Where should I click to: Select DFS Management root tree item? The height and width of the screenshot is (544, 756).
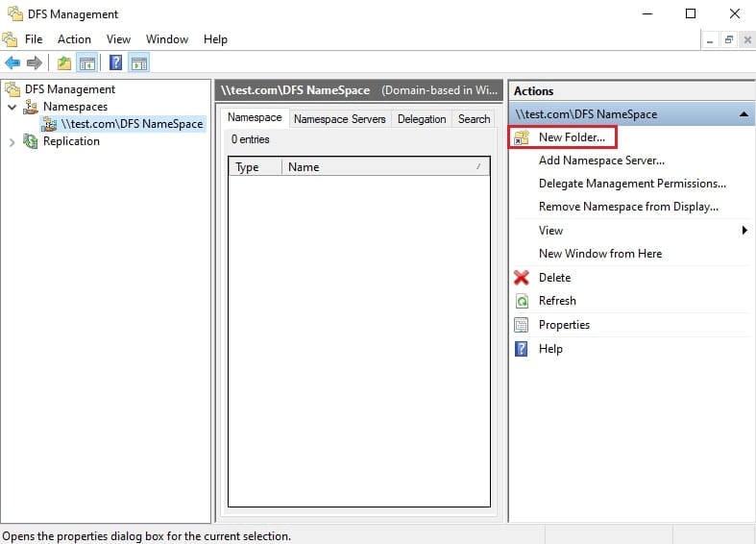click(x=70, y=89)
